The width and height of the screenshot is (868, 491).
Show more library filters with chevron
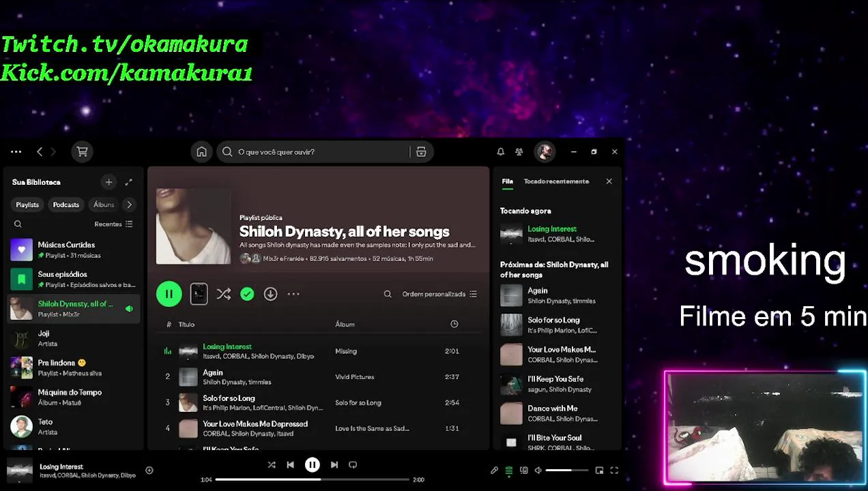(129, 205)
